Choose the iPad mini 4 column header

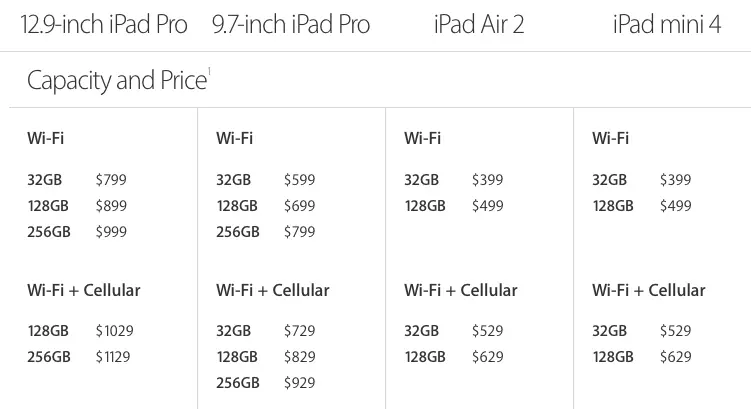point(667,25)
